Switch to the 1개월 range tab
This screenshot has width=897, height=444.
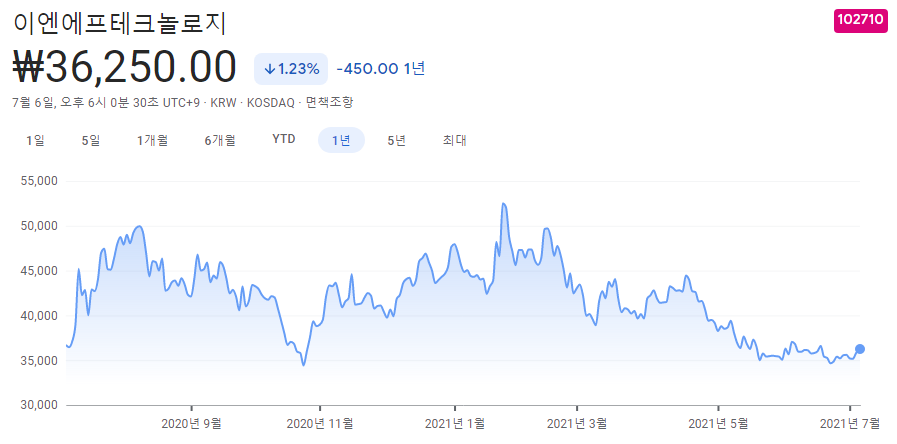tap(152, 140)
